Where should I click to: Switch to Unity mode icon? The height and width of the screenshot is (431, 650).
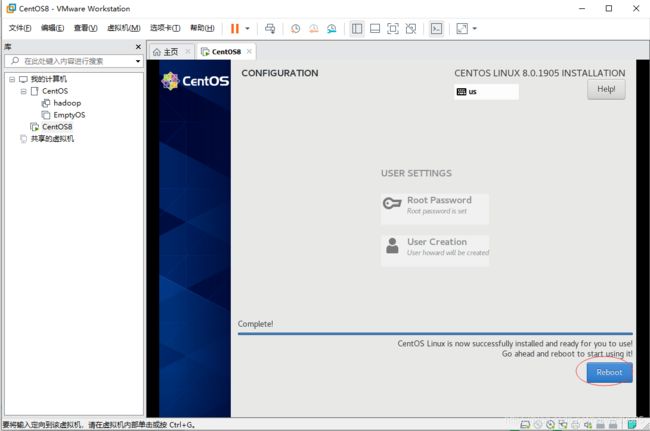[x=411, y=29]
